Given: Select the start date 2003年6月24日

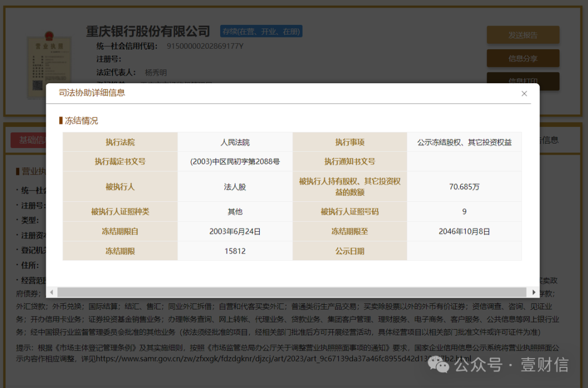Looking at the screenshot, I should pyautogui.click(x=235, y=231).
